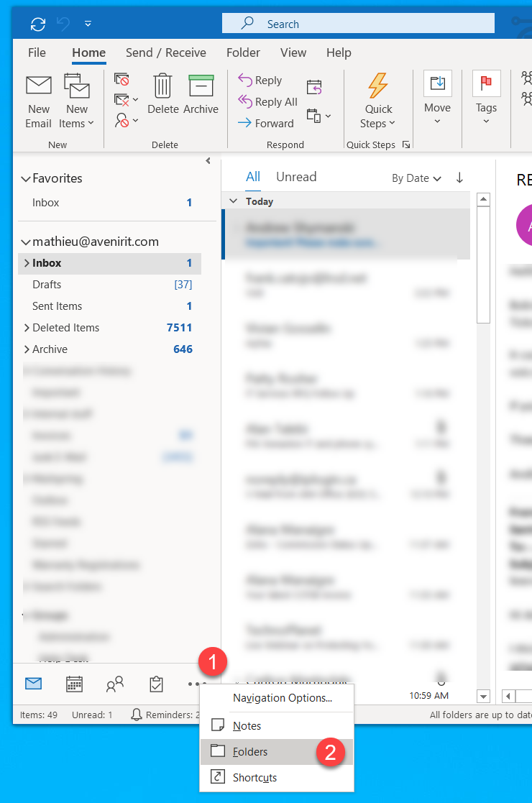This screenshot has width=532, height=803.
Task: Open the Help ribbon tab
Action: 339,52
